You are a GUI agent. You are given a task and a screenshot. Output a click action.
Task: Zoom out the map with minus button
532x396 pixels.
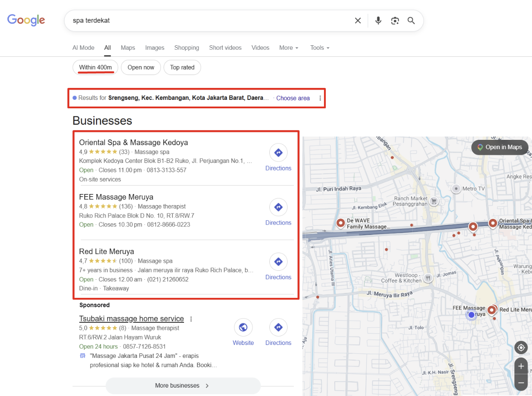coord(521,382)
